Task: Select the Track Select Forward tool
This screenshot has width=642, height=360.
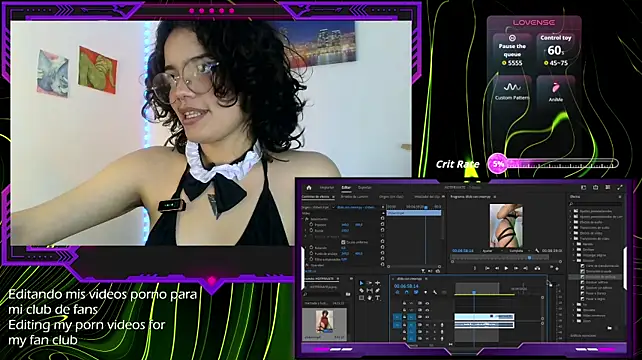Action: coord(369,283)
